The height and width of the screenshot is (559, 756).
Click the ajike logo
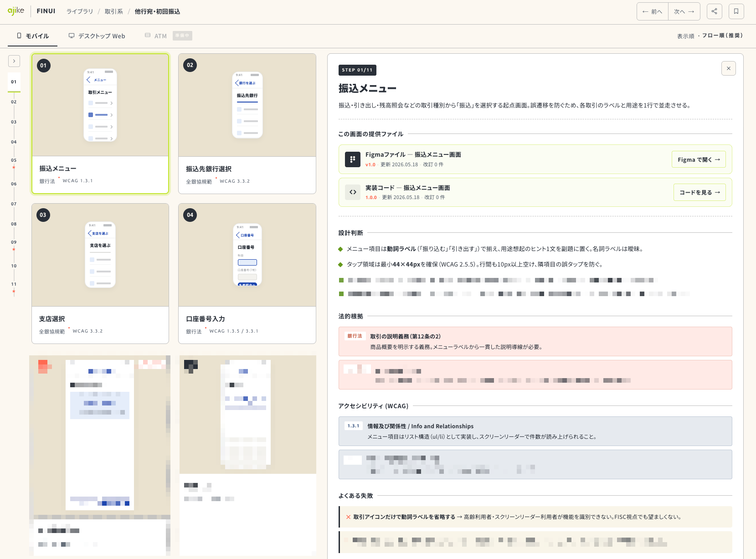click(x=16, y=11)
